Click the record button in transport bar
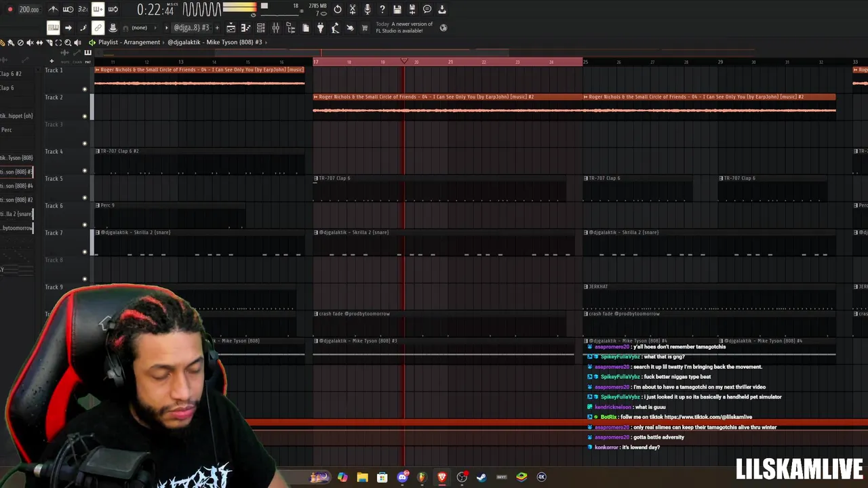 coord(9,9)
